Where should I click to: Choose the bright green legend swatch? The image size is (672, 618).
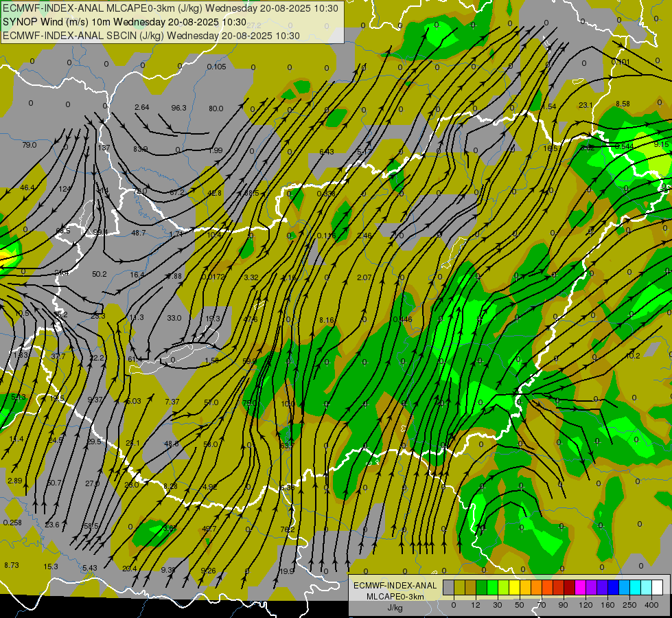492,587
